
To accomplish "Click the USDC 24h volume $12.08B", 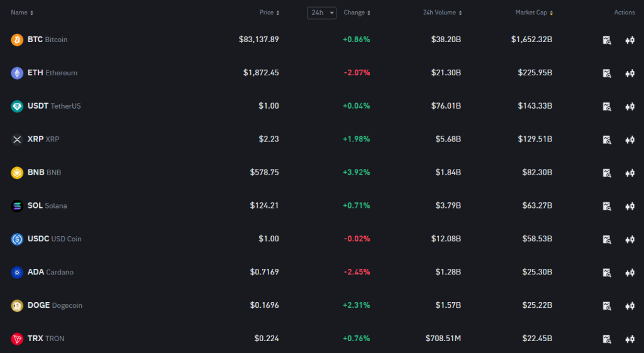I will click(446, 239).
